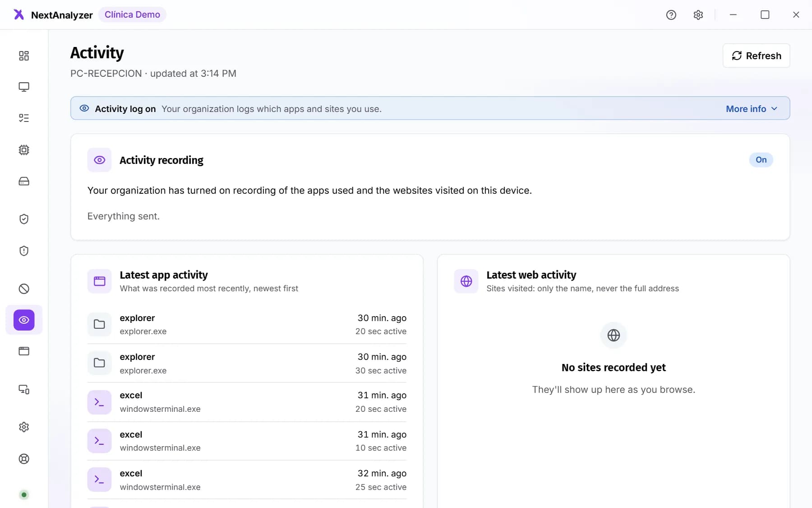Open the shield alert icon in sidebar
812x508 pixels.
tap(24, 251)
